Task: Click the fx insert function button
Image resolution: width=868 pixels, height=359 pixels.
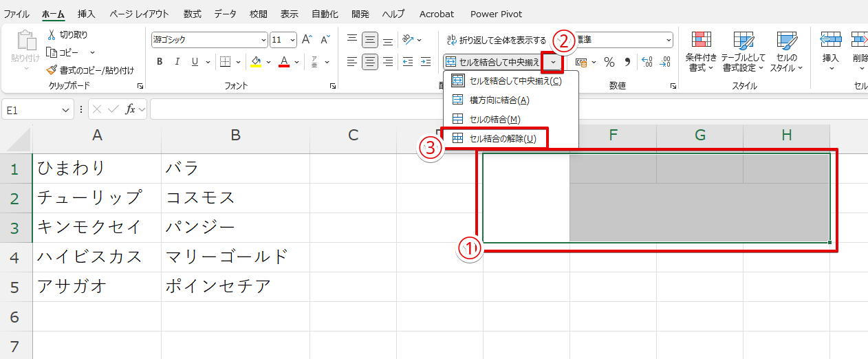Action: click(x=130, y=109)
